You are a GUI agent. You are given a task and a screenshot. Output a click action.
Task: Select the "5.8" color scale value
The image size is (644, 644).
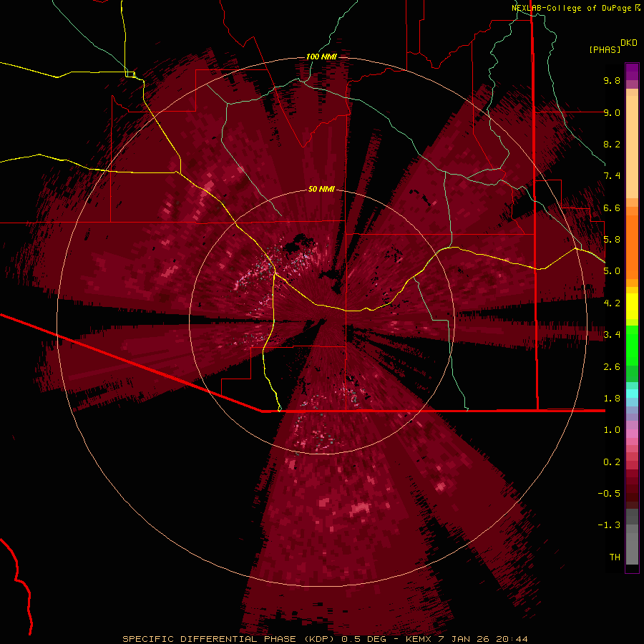coord(612,240)
